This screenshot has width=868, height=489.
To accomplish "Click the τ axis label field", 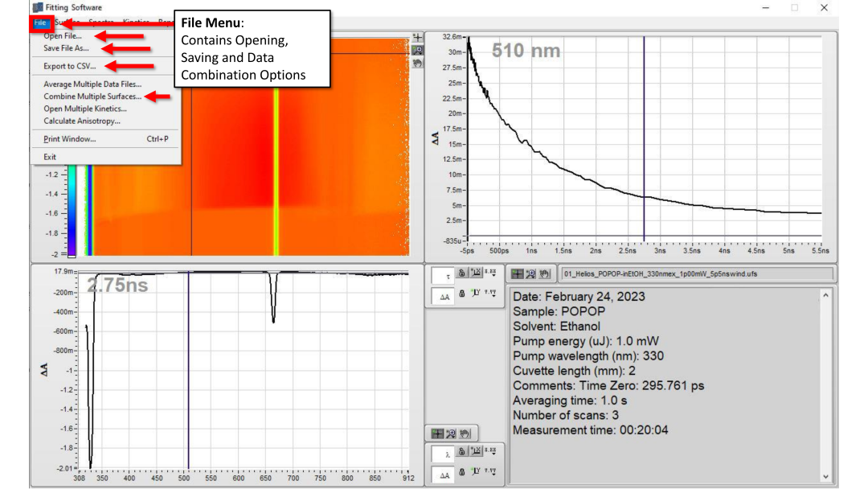I will pos(443,276).
